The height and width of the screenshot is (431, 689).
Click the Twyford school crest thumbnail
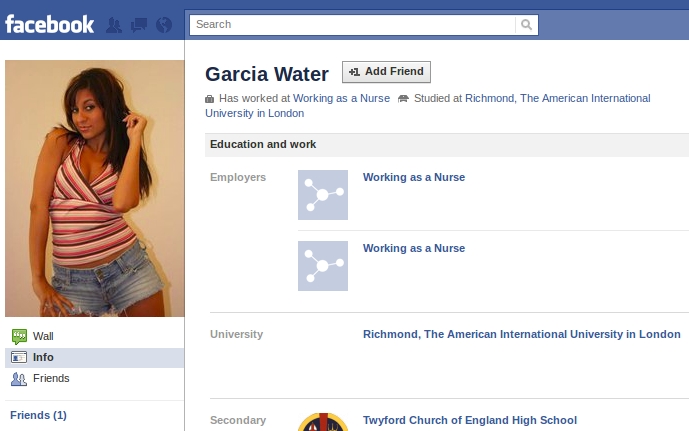(x=323, y=422)
